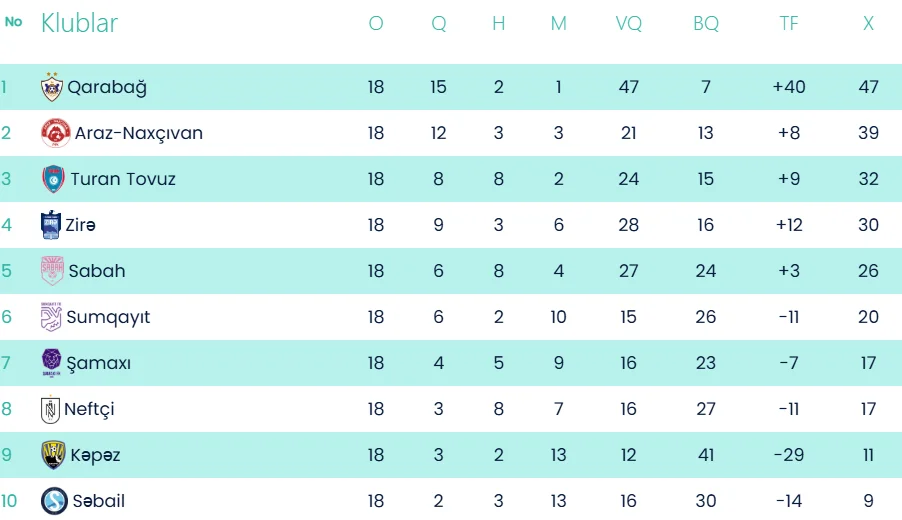Image resolution: width=902 pixels, height=520 pixels.
Task: Open the Sabah pink crest icon
Action: (x=52, y=271)
